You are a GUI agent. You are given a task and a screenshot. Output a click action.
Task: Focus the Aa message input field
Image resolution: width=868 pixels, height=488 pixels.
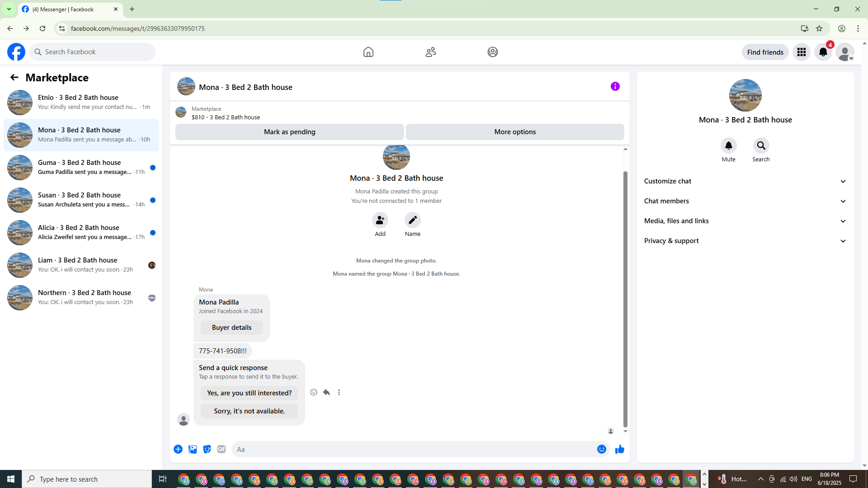[x=413, y=449]
